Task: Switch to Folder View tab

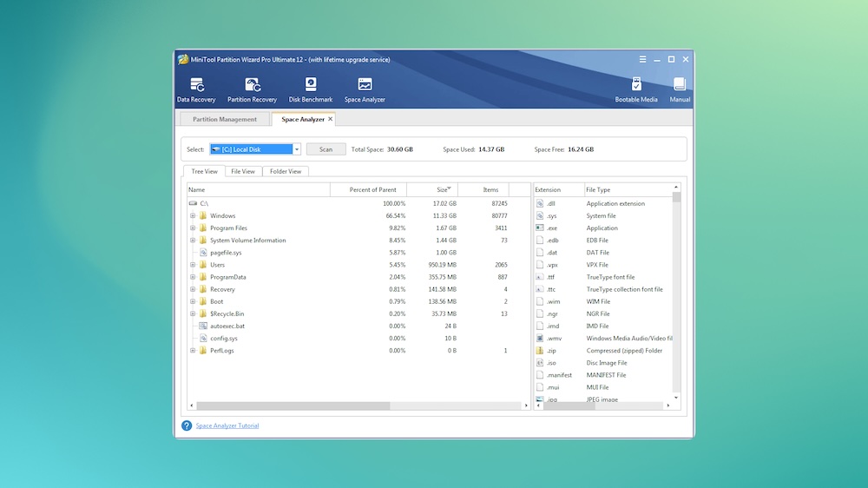Action: tap(286, 171)
